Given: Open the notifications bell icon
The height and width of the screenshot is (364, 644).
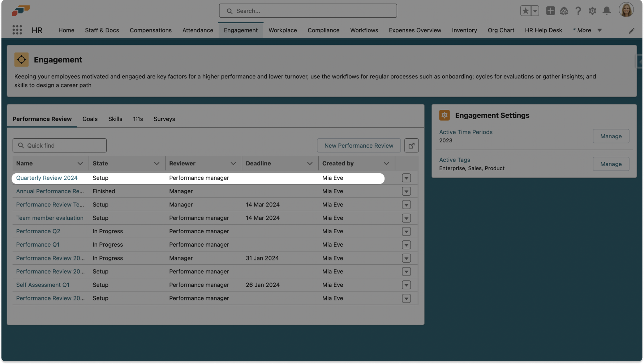Looking at the screenshot, I should pyautogui.click(x=607, y=11).
